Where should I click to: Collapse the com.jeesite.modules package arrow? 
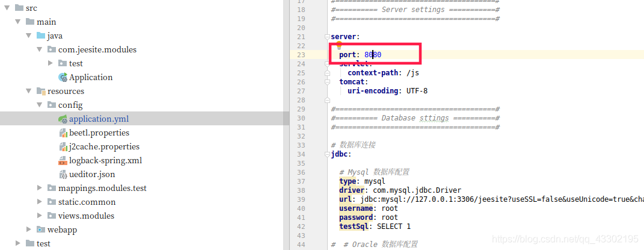coord(40,50)
